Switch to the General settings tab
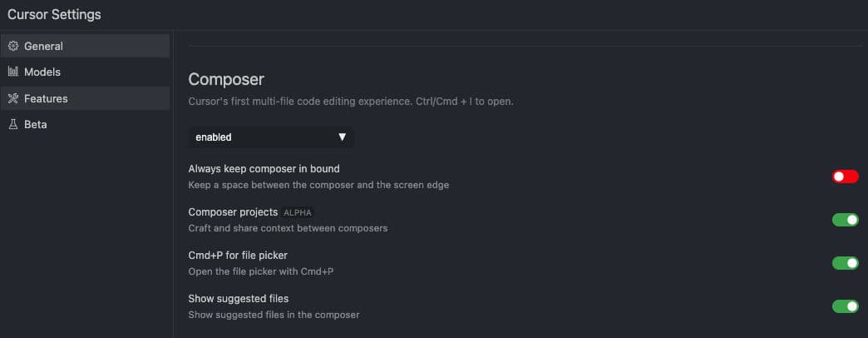 click(x=43, y=47)
